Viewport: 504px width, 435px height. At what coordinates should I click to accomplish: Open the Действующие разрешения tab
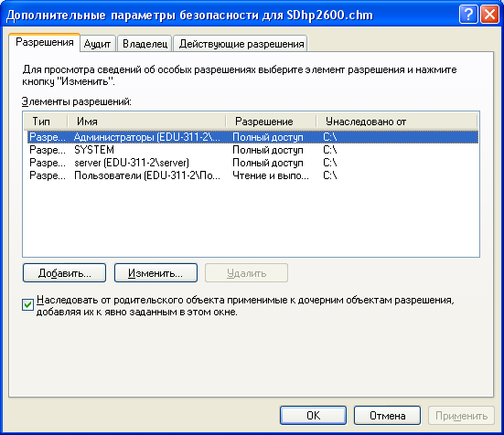coord(241,44)
